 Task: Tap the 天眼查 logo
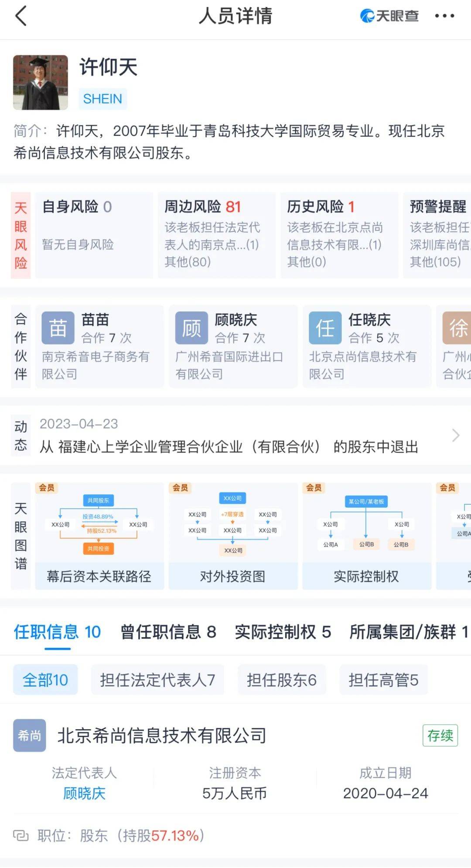pos(389,16)
